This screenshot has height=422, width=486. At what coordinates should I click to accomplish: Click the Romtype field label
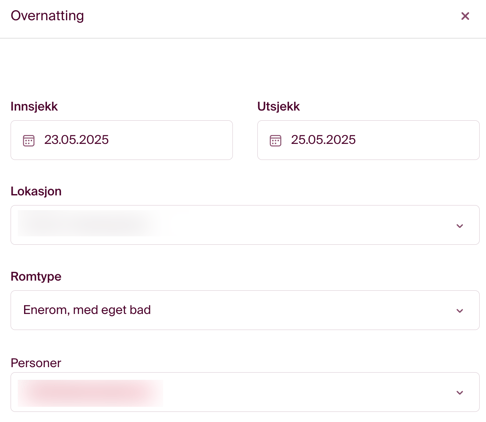[36, 276]
